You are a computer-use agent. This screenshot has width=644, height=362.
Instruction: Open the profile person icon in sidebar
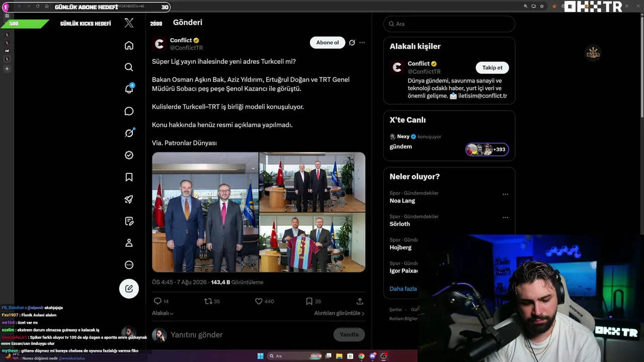click(x=129, y=243)
